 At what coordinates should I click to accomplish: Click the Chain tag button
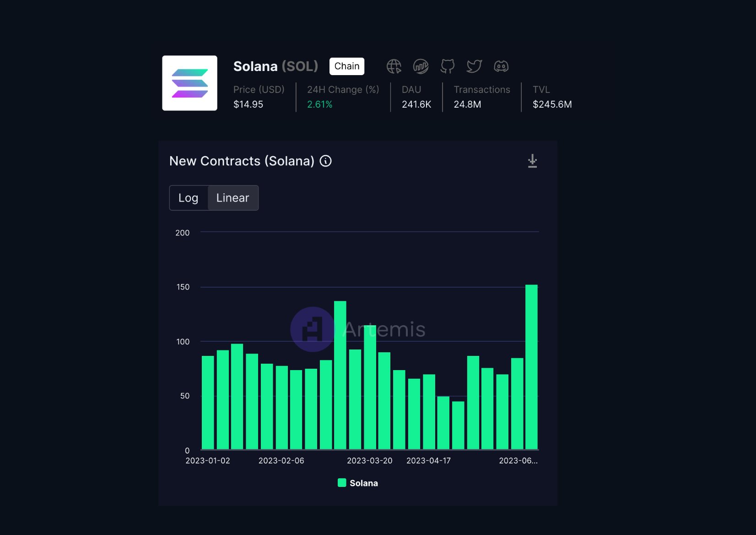346,66
